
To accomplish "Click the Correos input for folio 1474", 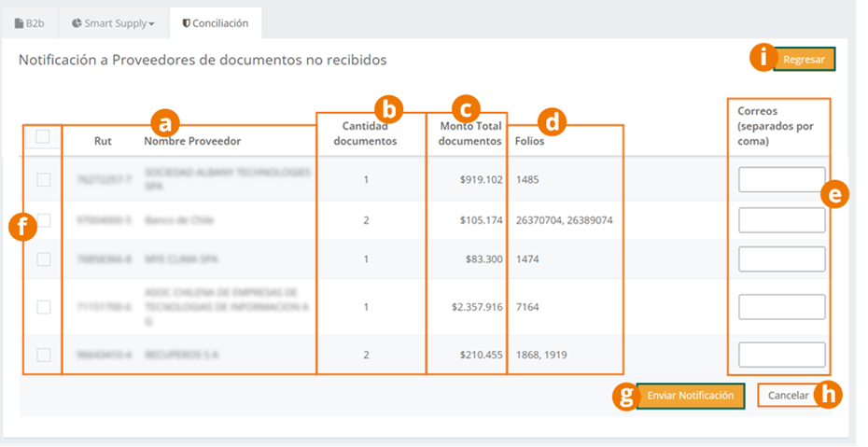I will [x=781, y=258].
